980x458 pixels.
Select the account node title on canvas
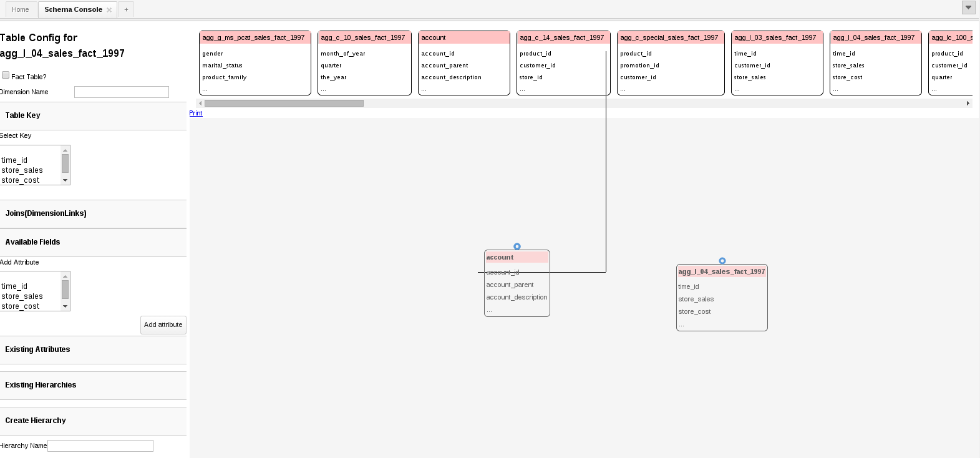[x=517, y=257]
